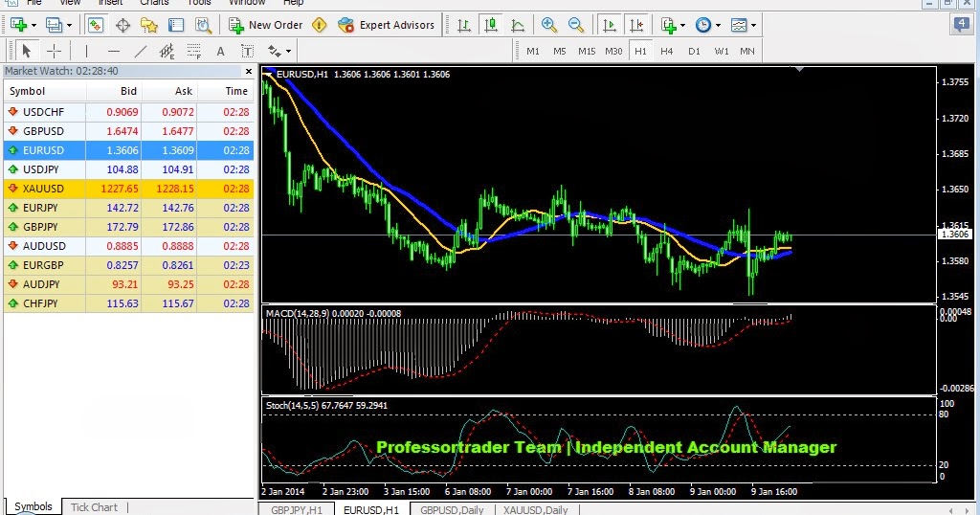Open the chart Profiles icon

pos(54,25)
